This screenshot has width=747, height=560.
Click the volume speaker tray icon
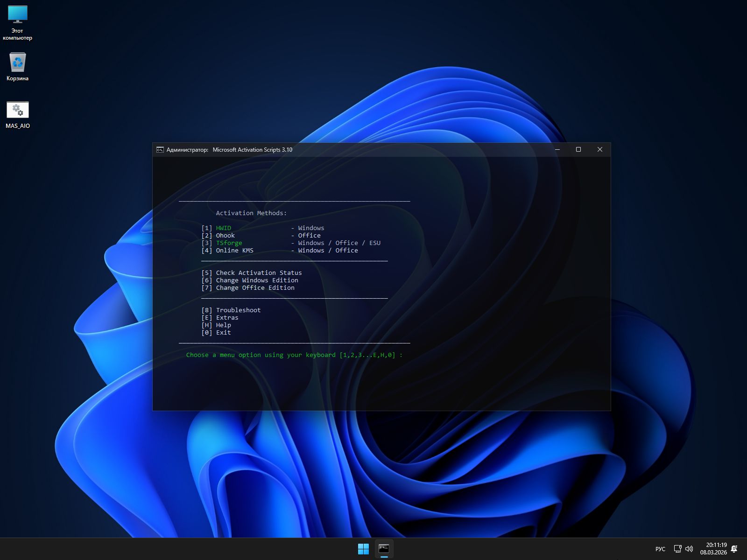tap(689, 549)
